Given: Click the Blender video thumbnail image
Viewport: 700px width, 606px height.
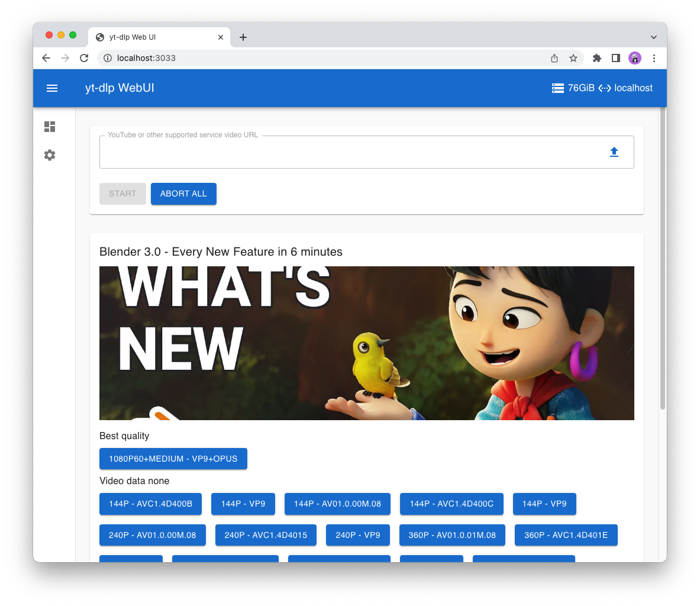Looking at the screenshot, I should click(366, 343).
